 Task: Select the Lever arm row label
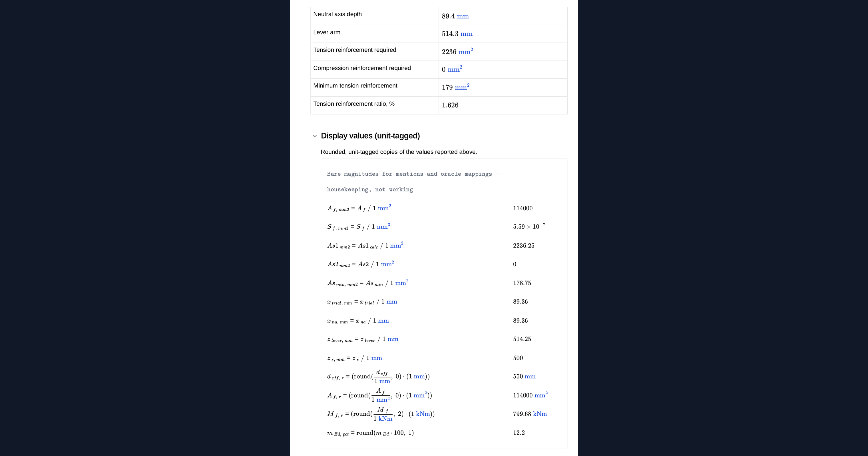(x=327, y=32)
